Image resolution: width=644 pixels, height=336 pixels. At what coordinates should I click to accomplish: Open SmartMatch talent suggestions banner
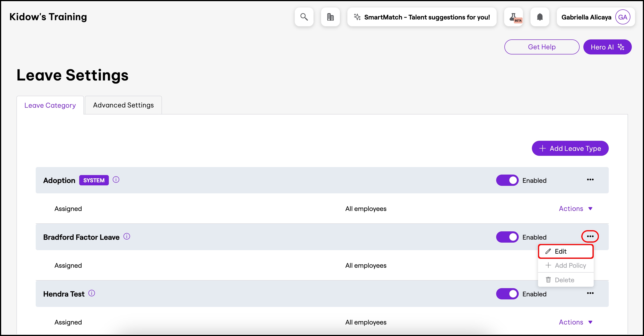pyautogui.click(x=422, y=17)
